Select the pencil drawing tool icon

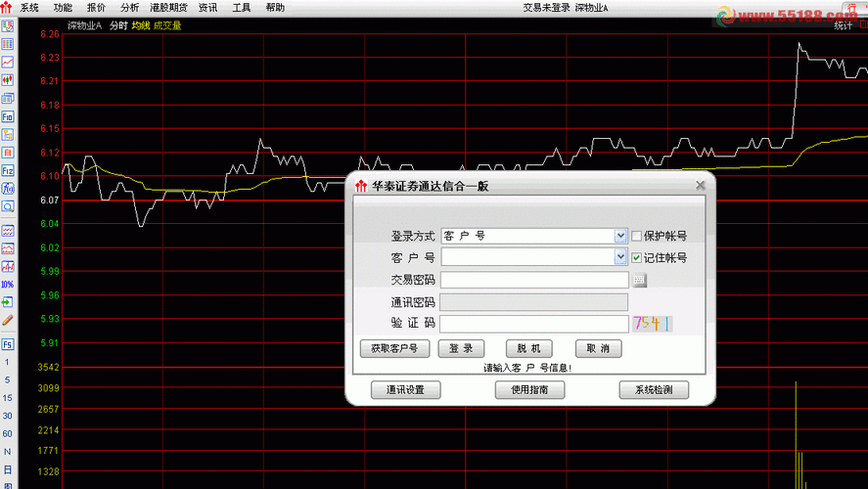coord(7,320)
